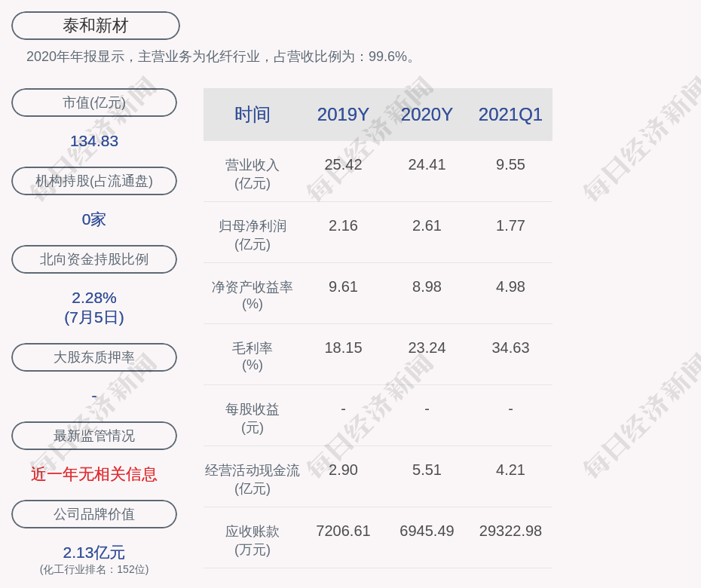701x588 pixels.
Task: Click the 营业收入(亿元) row label
Action: 252,173
